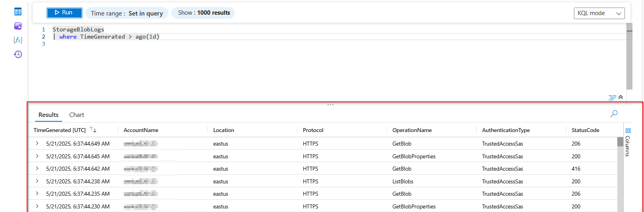Click the Location column header

[x=223, y=130]
